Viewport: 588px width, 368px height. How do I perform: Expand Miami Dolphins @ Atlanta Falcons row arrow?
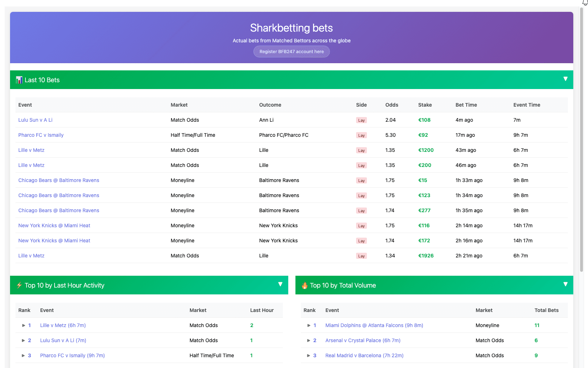point(309,325)
